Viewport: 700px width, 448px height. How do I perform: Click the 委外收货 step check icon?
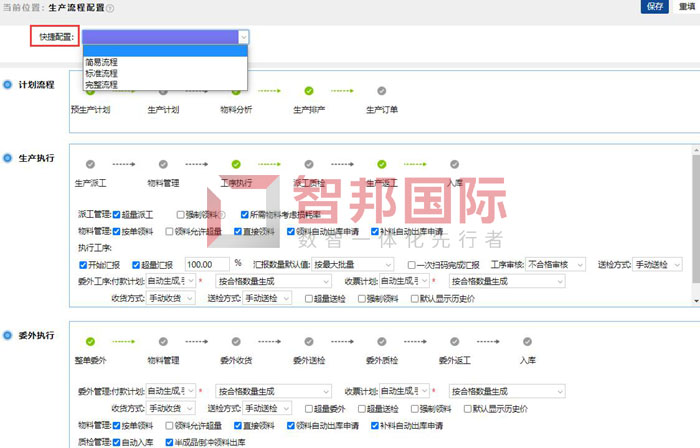point(236,341)
